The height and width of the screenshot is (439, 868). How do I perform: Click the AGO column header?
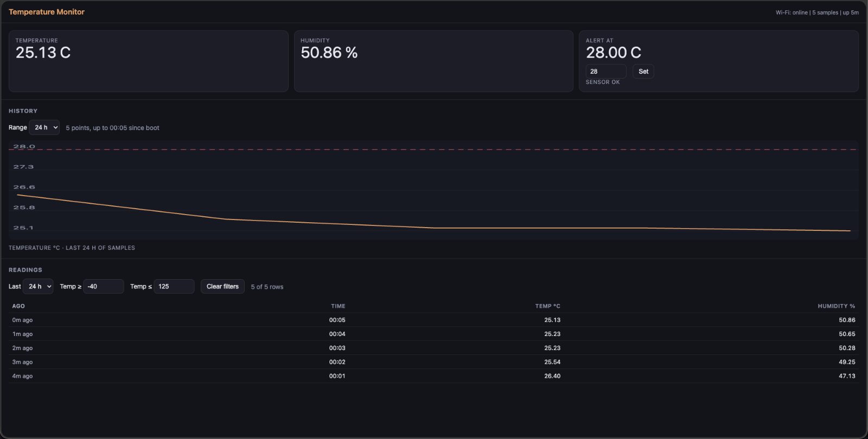tap(18, 306)
